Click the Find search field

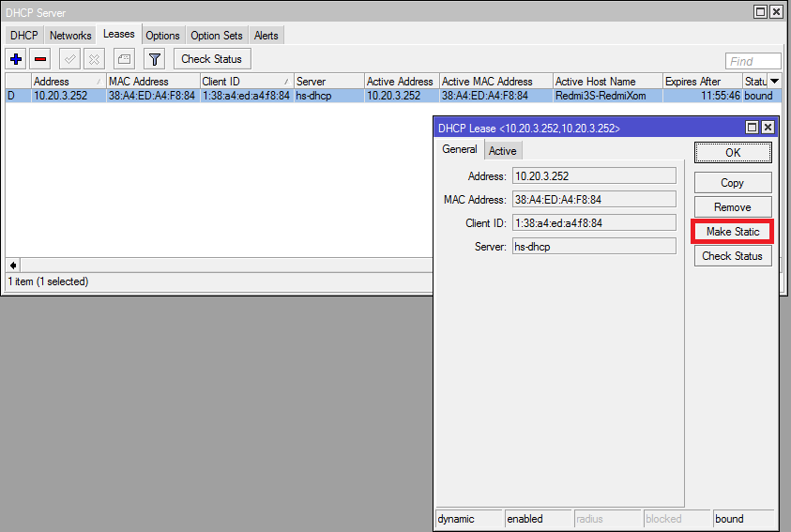click(x=753, y=62)
